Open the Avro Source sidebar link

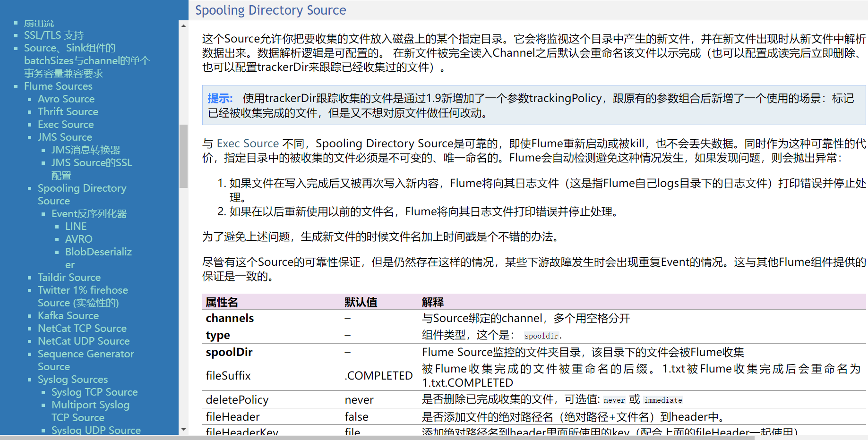click(x=66, y=99)
